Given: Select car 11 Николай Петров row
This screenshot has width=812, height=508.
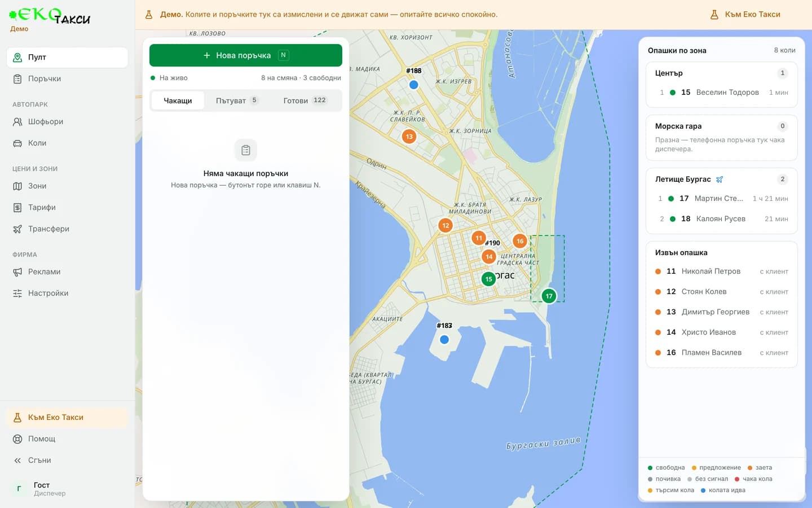Looking at the screenshot, I should 722,271.
